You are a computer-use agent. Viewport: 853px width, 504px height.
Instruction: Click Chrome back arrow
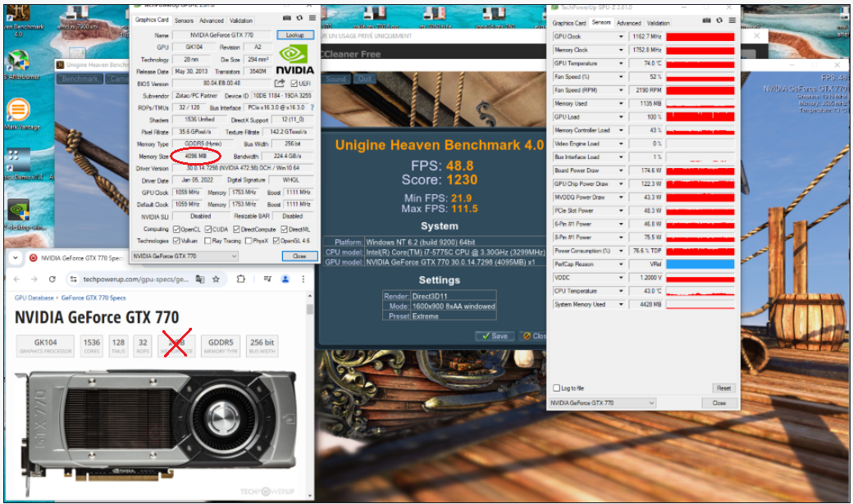pos(17,279)
